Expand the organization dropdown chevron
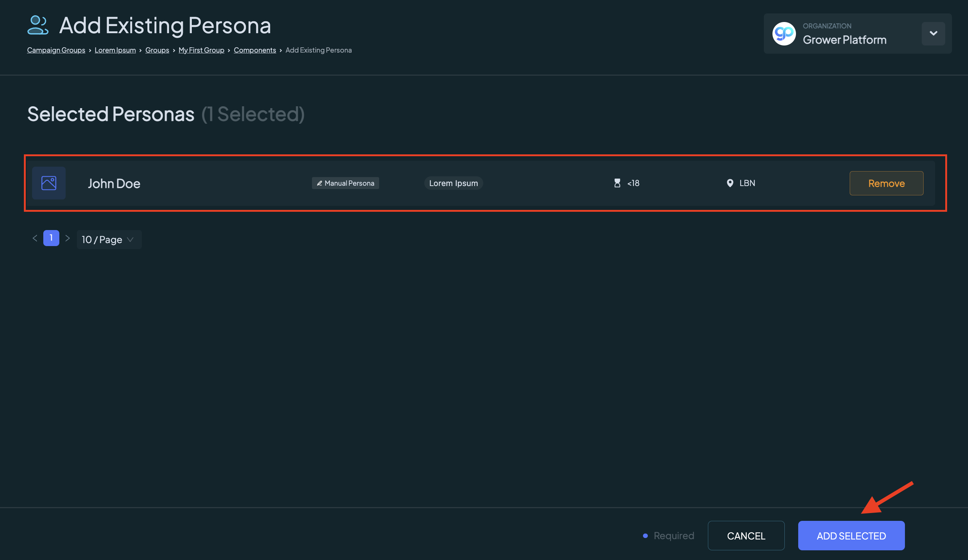This screenshot has width=968, height=560. [x=933, y=34]
